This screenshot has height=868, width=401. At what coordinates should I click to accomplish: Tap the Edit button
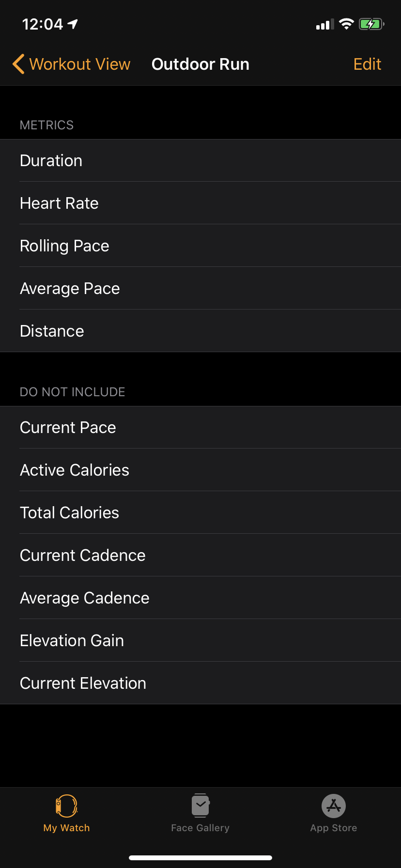point(367,64)
